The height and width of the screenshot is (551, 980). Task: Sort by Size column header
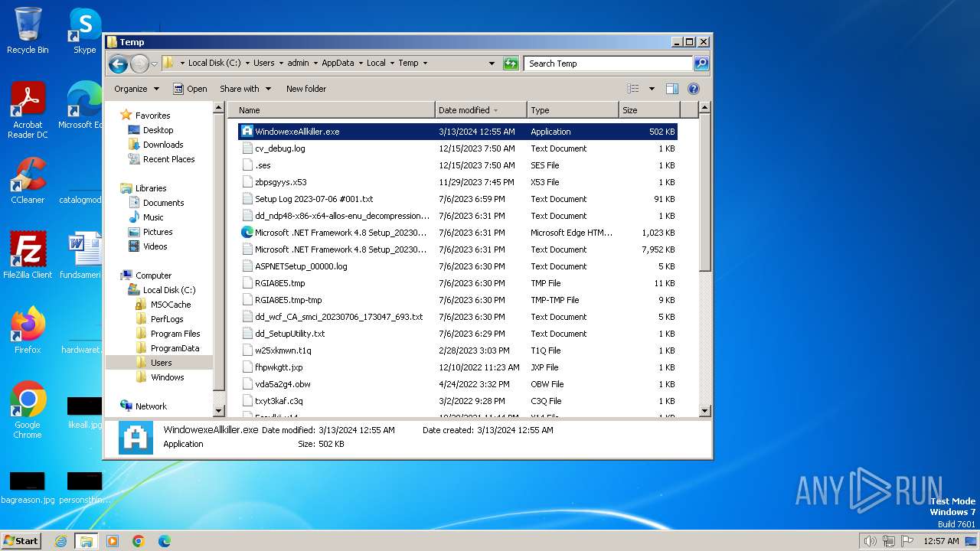click(648, 110)
